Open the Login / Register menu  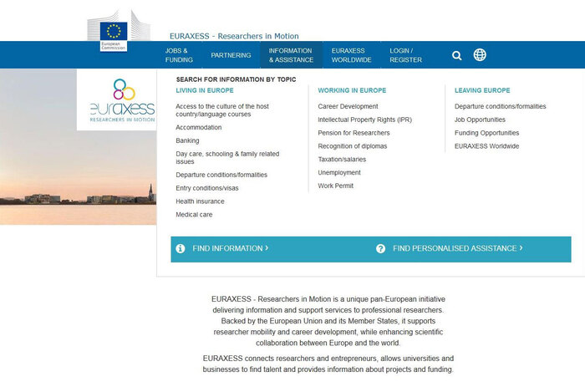click(x=406, y=55)
